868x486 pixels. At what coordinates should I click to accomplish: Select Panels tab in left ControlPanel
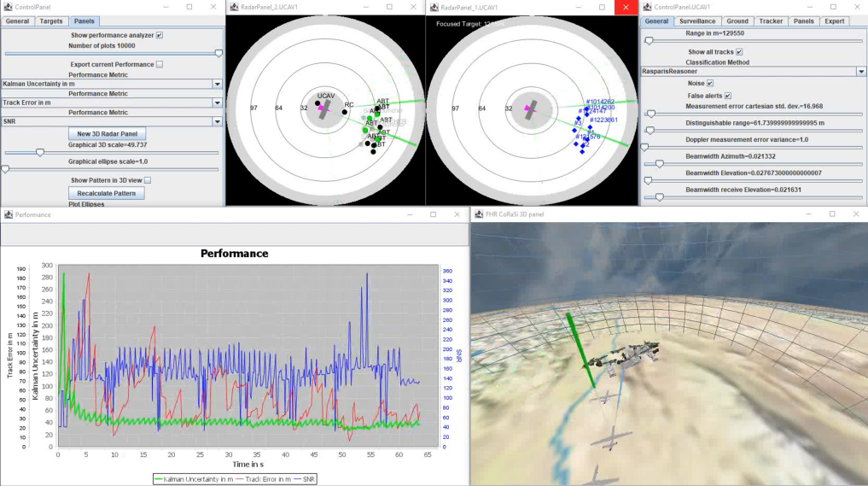pos(84,21)
